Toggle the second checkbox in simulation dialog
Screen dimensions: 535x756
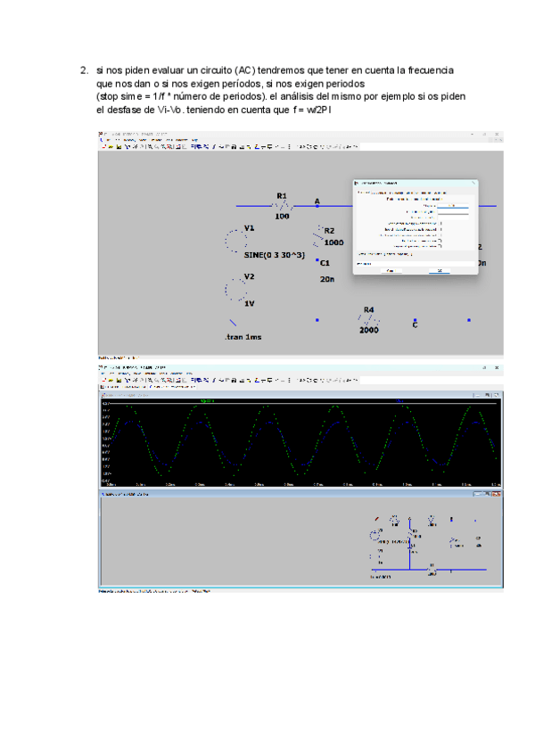pos(441,229)
